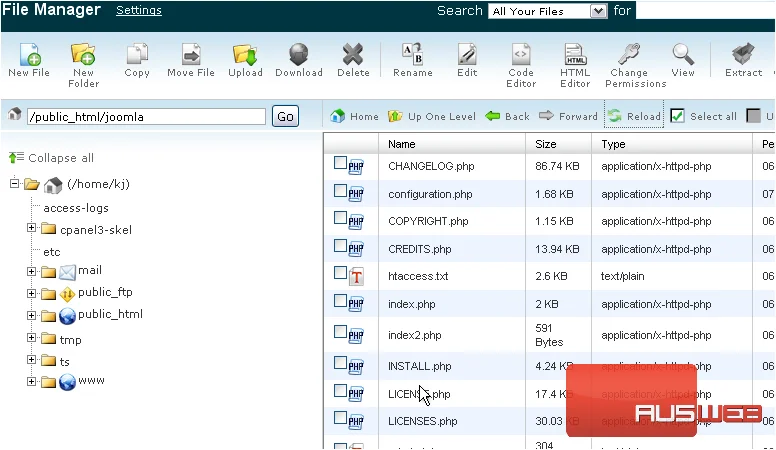
Task: Open the All Your Files search dropdown
Action: coord(547,11)
